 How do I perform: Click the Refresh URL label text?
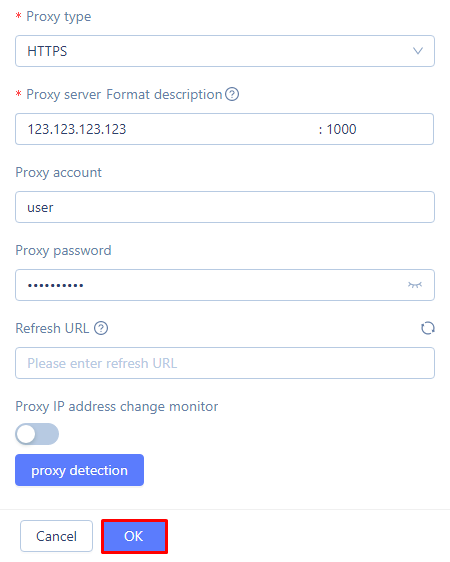[52, 328]
